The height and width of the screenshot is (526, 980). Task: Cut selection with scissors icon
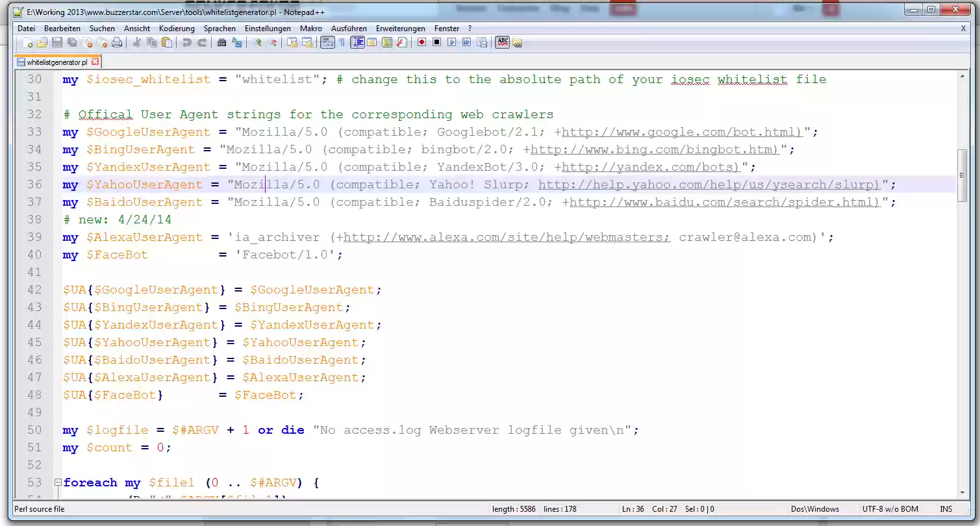click(x=136, y=43)
